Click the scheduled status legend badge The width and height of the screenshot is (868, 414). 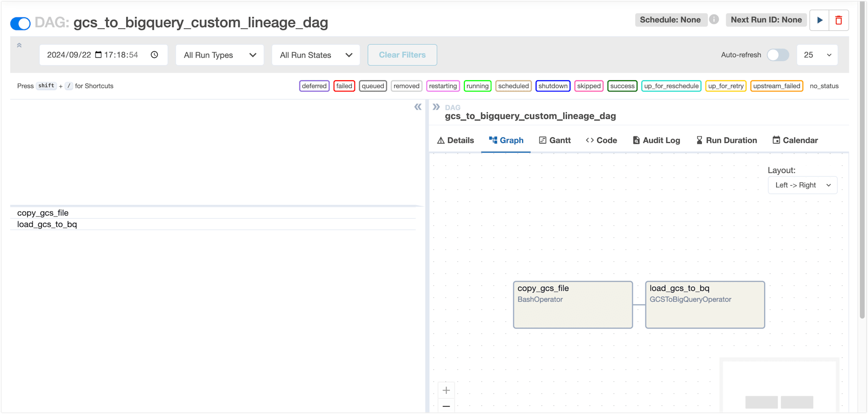tap(513, 86)
